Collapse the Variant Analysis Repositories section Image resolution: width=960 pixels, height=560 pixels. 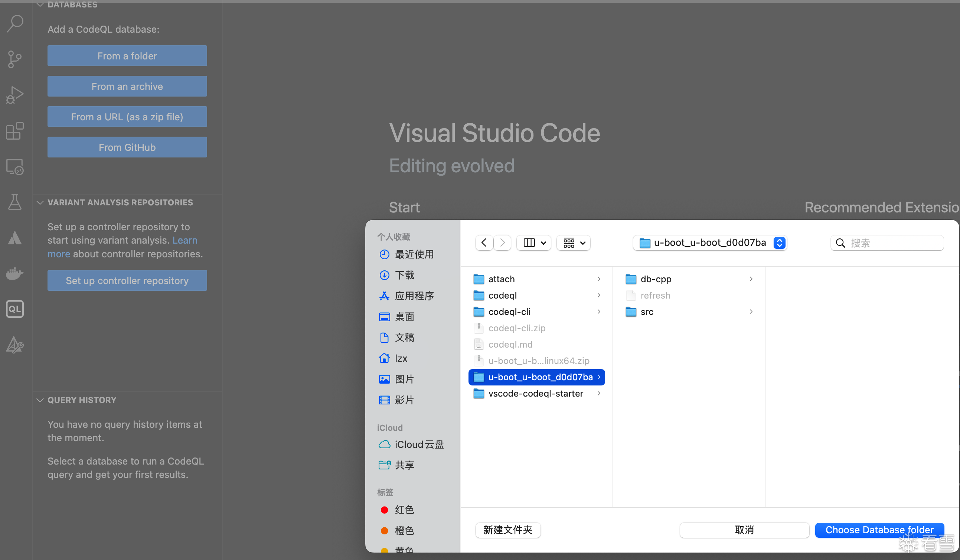click(40, 202)
